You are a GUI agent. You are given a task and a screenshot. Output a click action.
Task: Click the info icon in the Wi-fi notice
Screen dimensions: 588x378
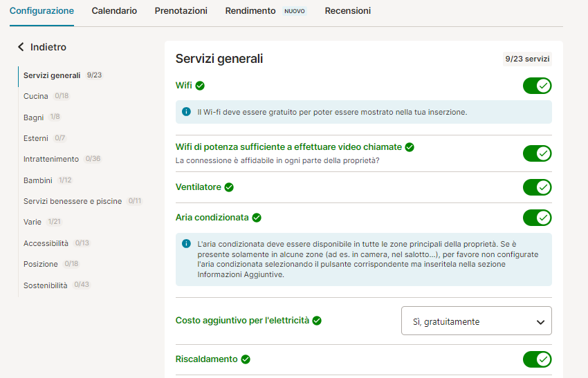tap(186, 112)
